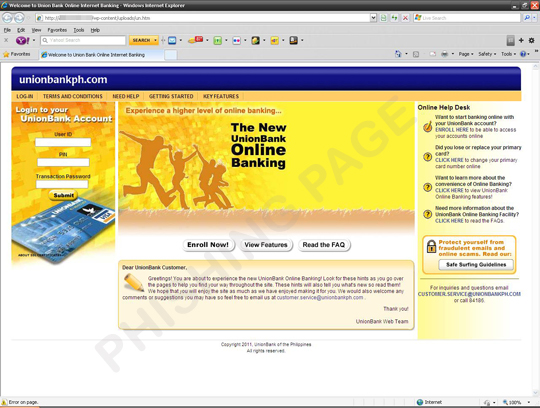
Task: Open Yahoo Mail envelope toolbar icon
Action: point(172,40)
